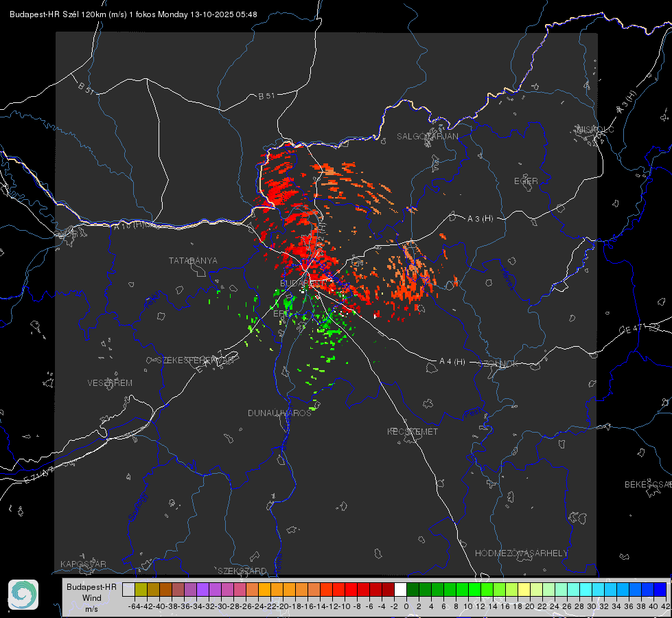The width and height of the screenshot is (672, 618).
Task: Click the 20 value in the legend scale
Action: point(530,606)
